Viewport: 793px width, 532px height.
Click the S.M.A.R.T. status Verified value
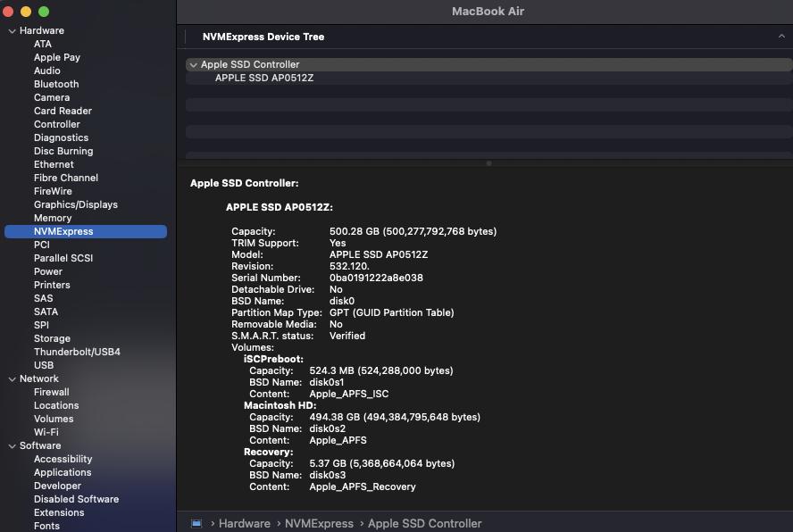coord(347,337)
